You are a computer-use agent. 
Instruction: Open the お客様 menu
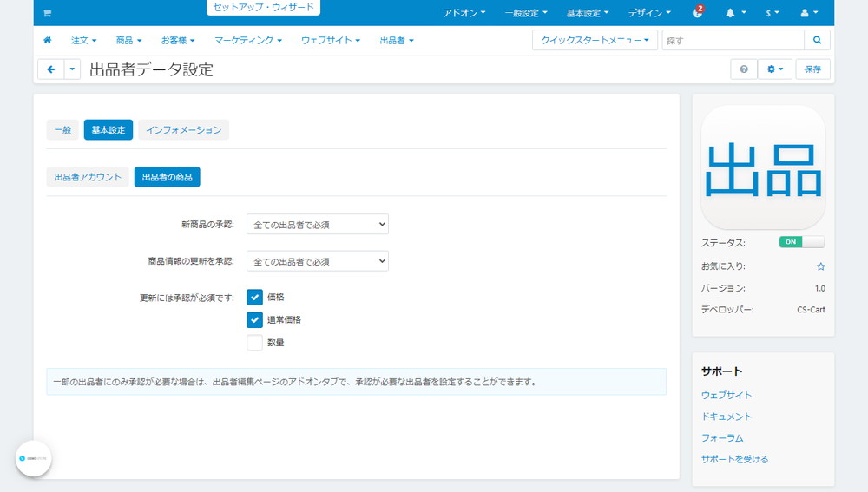click(x=178, y=40)
